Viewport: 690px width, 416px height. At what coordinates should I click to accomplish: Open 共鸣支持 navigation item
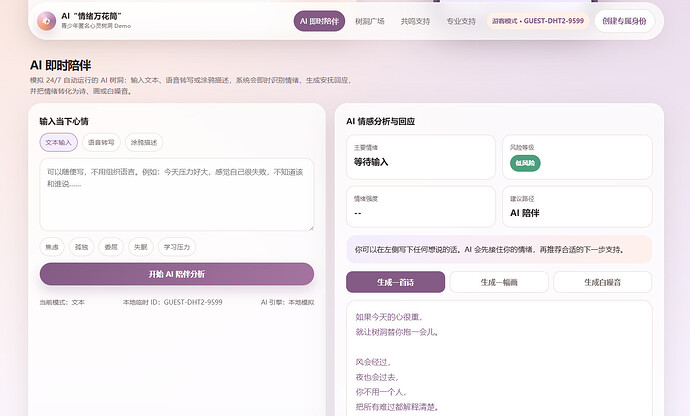coord(415,21)
